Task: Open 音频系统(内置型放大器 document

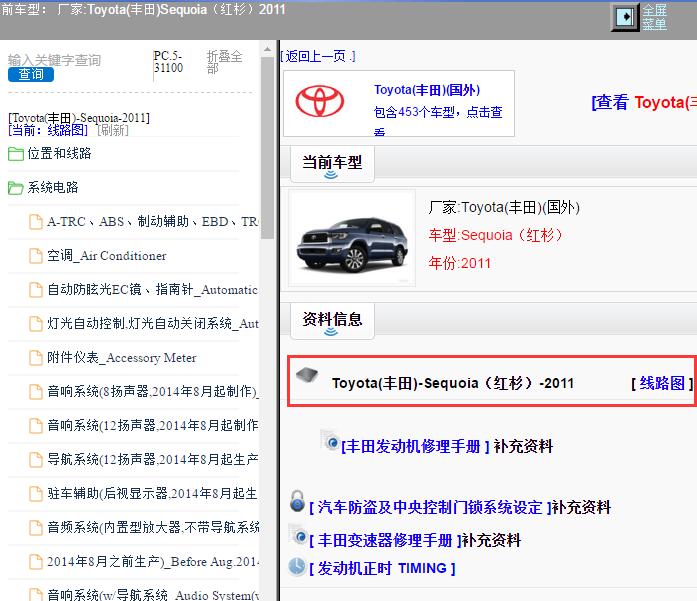Action: [x=153, y=527]
